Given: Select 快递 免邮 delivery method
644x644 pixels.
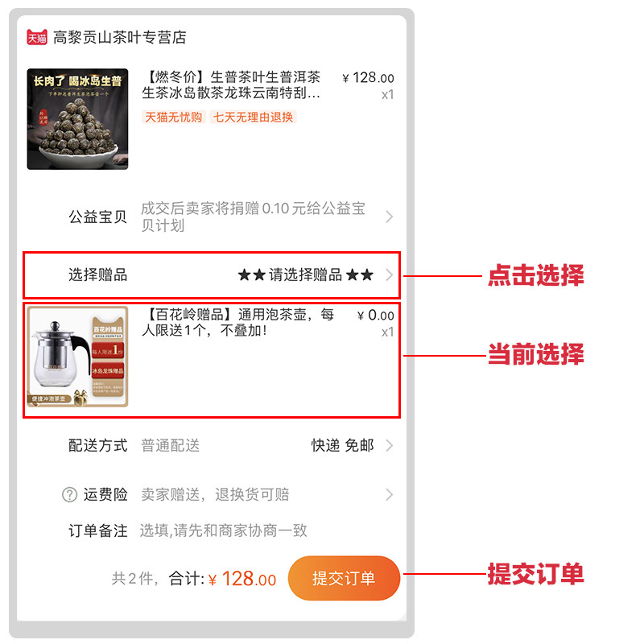Looking at the screenshot, I should tap(343, 445).
